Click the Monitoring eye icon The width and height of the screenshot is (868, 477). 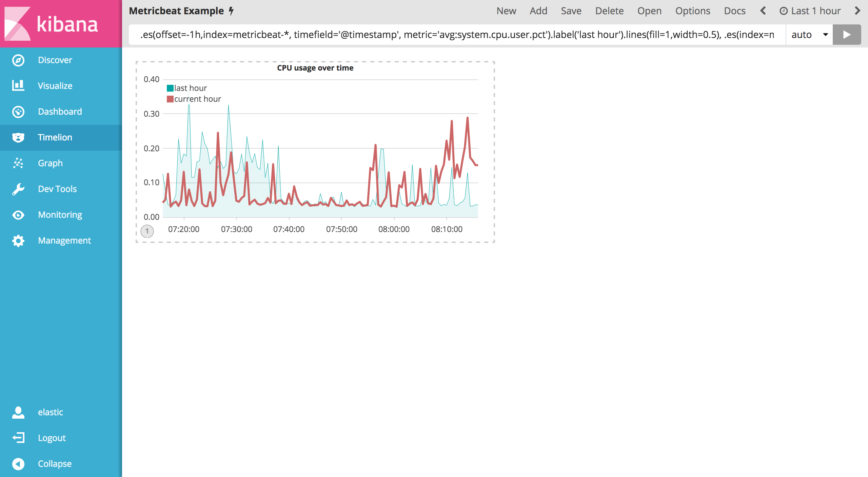tap(18, 215)
